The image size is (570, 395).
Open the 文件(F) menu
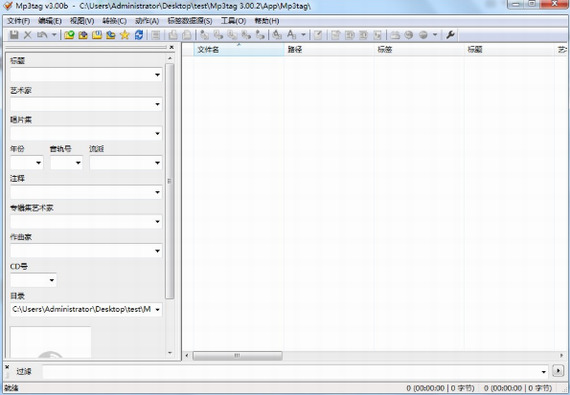pos(19,21)
